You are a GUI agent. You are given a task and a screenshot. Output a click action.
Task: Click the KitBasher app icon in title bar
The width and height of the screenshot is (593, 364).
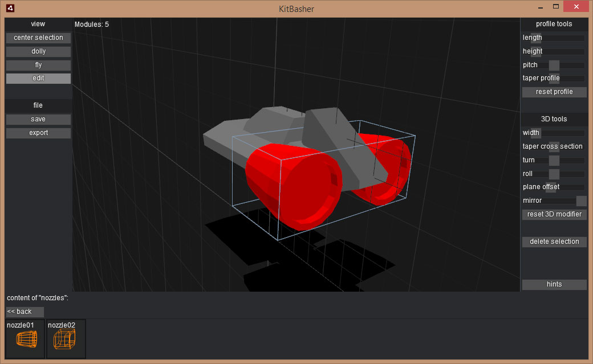click(x=10, y=9)
